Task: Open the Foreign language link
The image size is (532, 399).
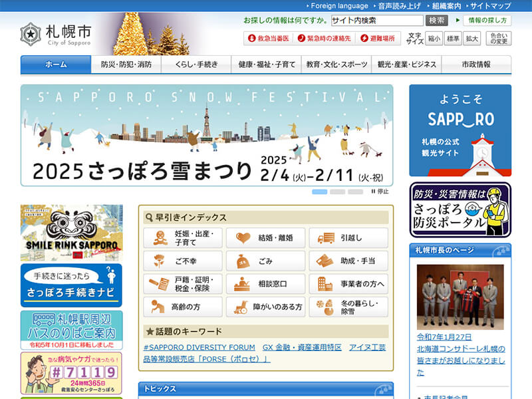Action: click(x=339, y=6)
